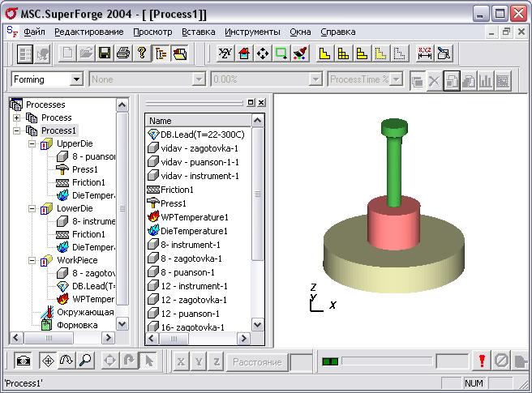The width and height of the screenshot is (532, 393).
Task: Select Окружающая item in process tree
Action: [x=85, y=312]
